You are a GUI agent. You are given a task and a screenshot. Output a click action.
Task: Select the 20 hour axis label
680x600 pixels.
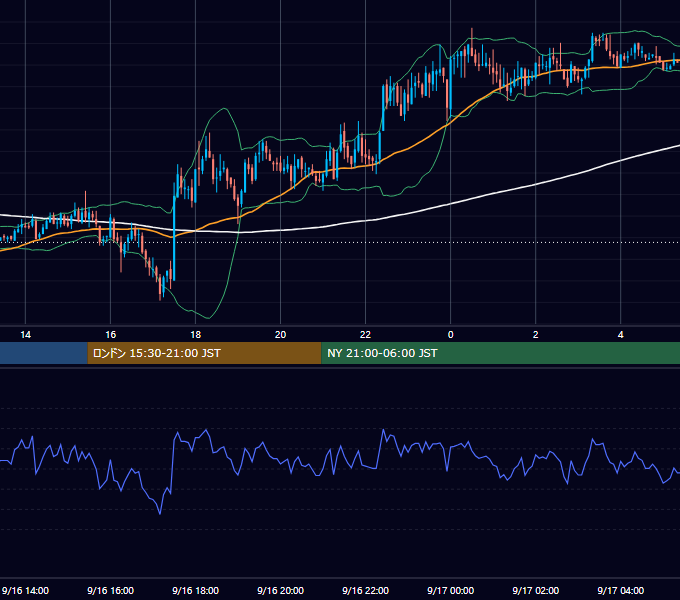tap(281, 335)
